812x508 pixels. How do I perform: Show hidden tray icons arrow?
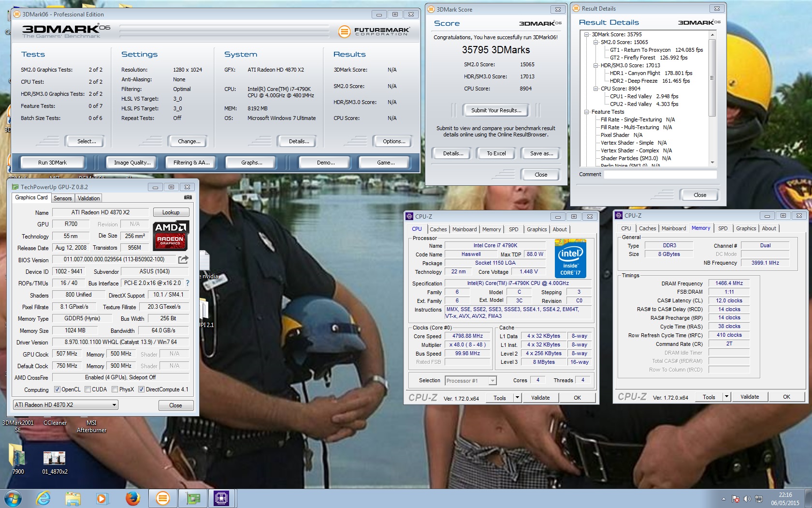[x=724, y=499]
